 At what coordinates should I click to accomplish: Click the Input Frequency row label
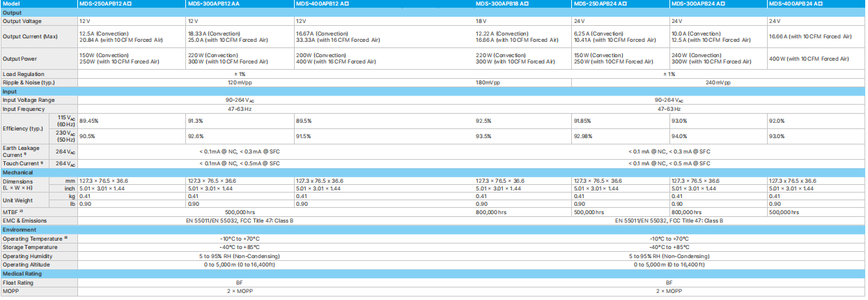24,109
